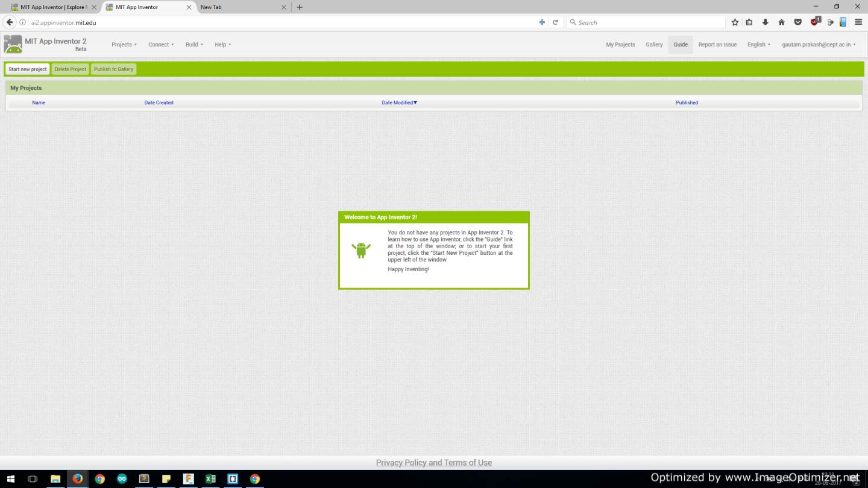Open Sticky Notes from the taskbar

click(x=166, y=479)
